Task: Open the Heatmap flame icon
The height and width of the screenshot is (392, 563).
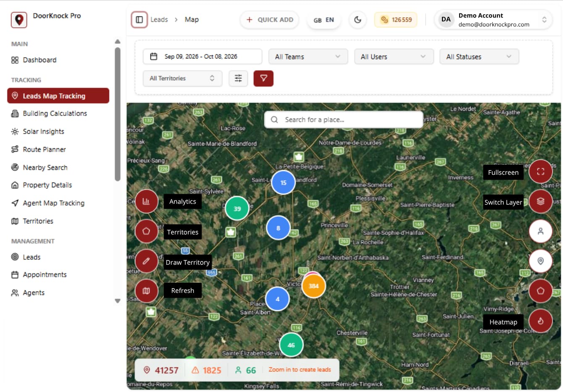Action: click(x=540, y=321)
